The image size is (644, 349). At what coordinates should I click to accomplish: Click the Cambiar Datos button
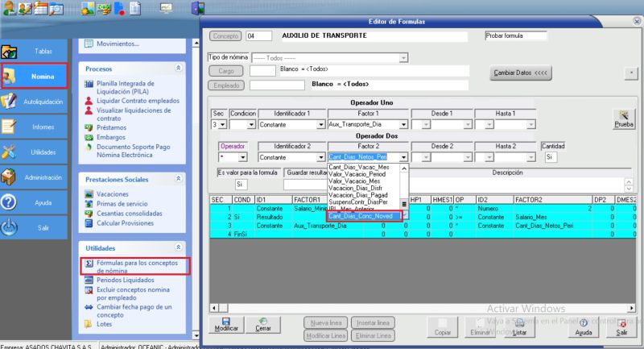click(x=520, y=73)
